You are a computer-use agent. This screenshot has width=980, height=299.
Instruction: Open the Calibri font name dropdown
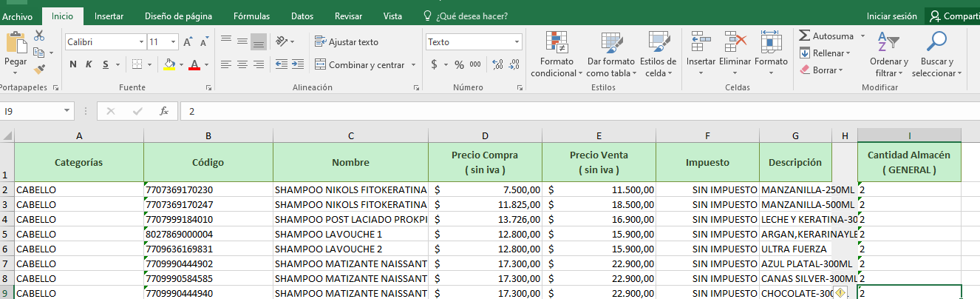[x=142, y=42]
